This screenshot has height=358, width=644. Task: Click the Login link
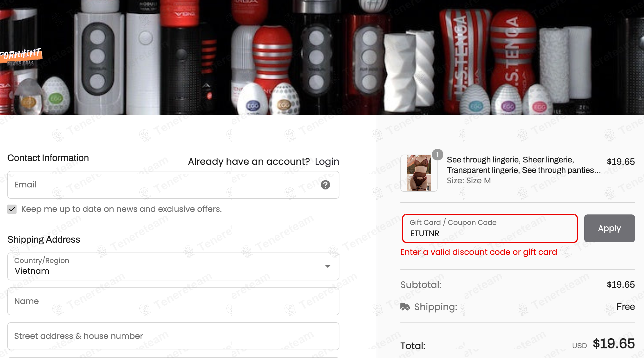(x=327, y=162)
